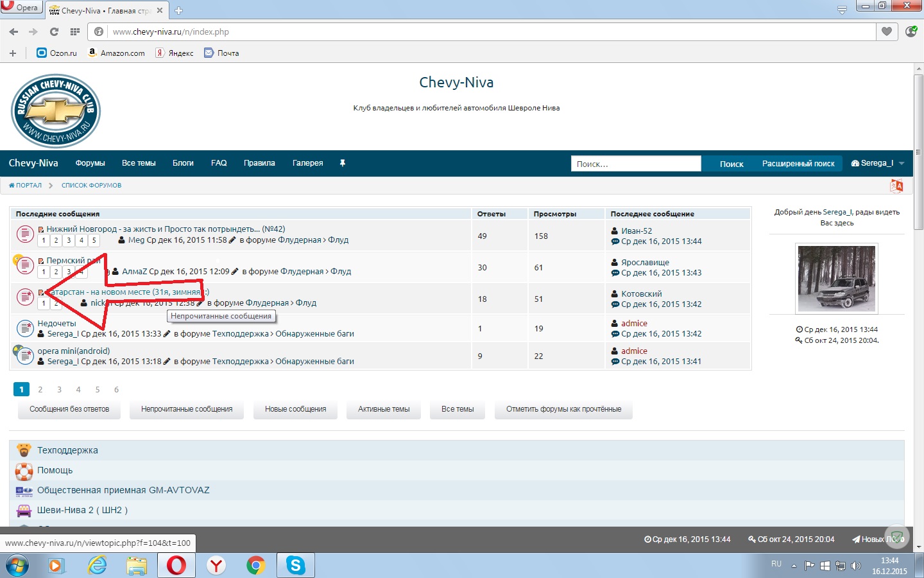
Task: Open the Opera main menu button
Action: (21, 7)
